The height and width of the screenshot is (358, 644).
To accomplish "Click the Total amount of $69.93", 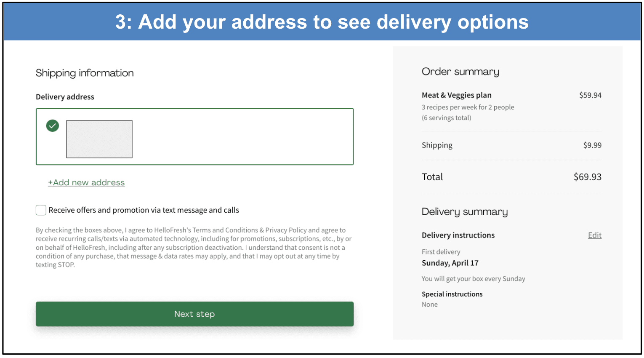I will (587, 177).
